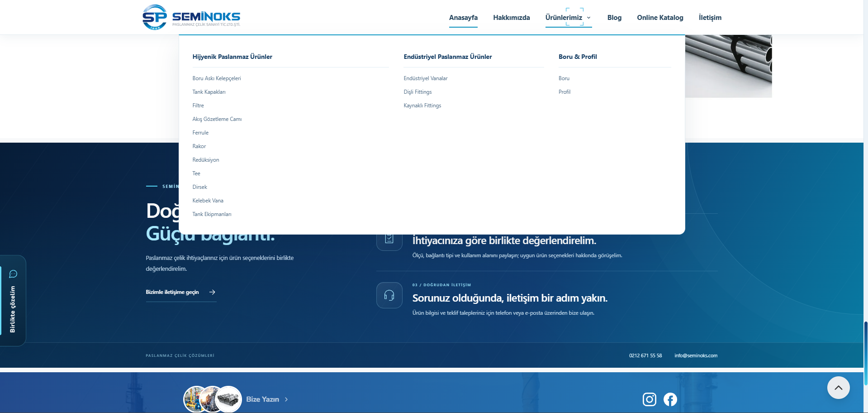
Task: Click the clipboard checklist icon
Action: (x=389, y=239)
